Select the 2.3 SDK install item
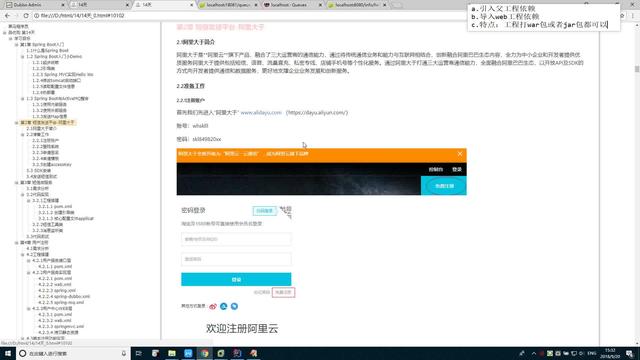Image resolution: width=640 pixels, height=360 pixels. click(x=38, y=171)
